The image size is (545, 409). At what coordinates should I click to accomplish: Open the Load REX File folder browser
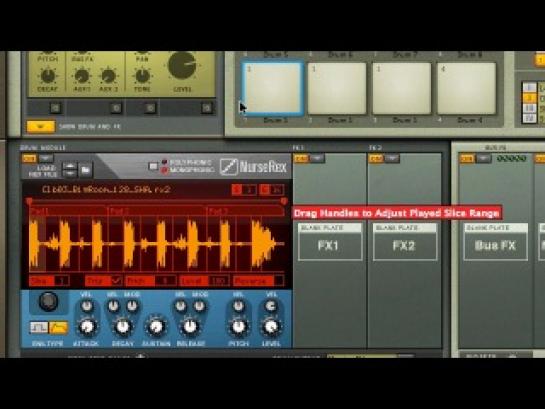tap(86, 170)
